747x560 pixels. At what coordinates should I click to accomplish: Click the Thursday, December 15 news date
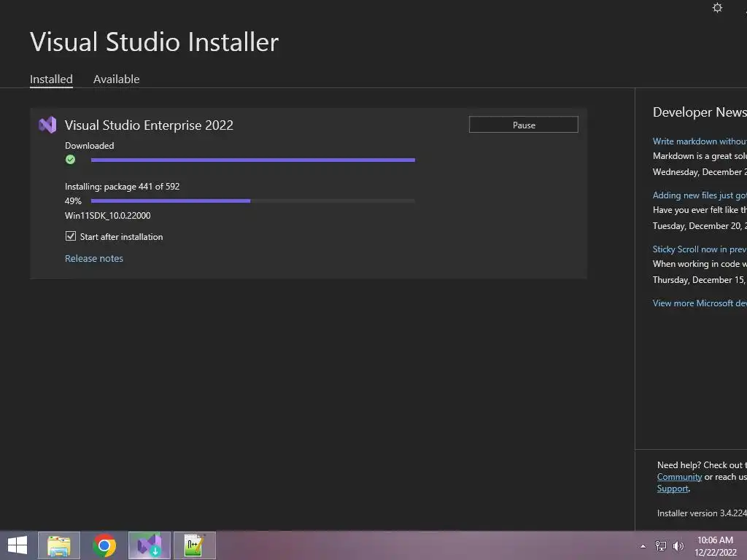click(x=700, y=279)
